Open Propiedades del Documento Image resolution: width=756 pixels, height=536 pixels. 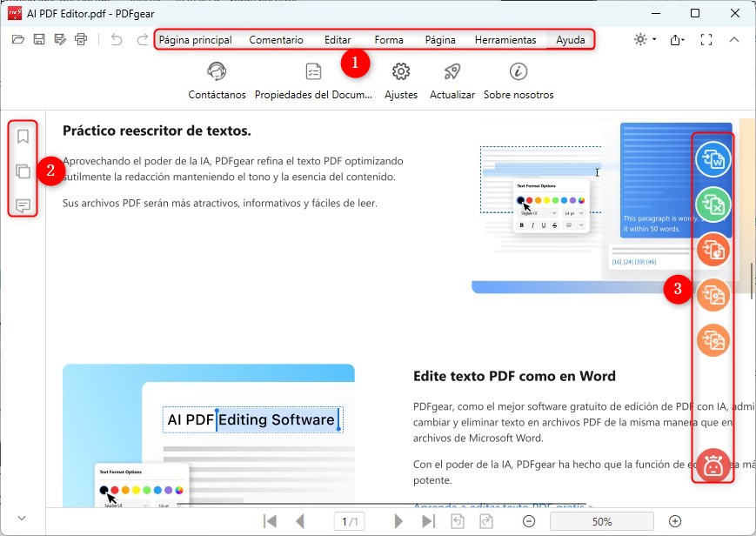(x=313, y=81)
